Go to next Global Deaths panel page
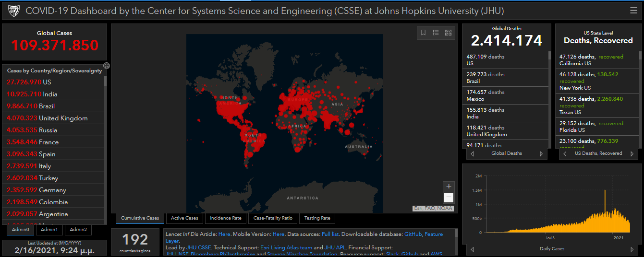Screen dimensions: 644x257 pos(541,154)
